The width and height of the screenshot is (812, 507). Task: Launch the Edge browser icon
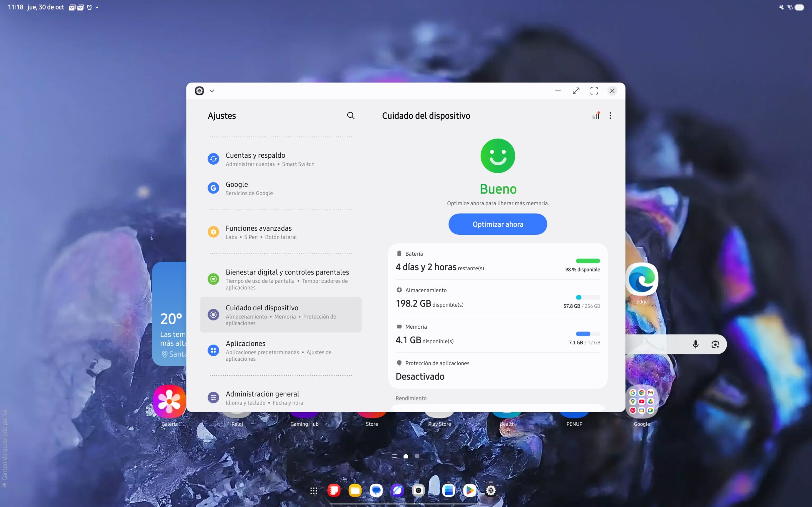(x=641, y=279)
